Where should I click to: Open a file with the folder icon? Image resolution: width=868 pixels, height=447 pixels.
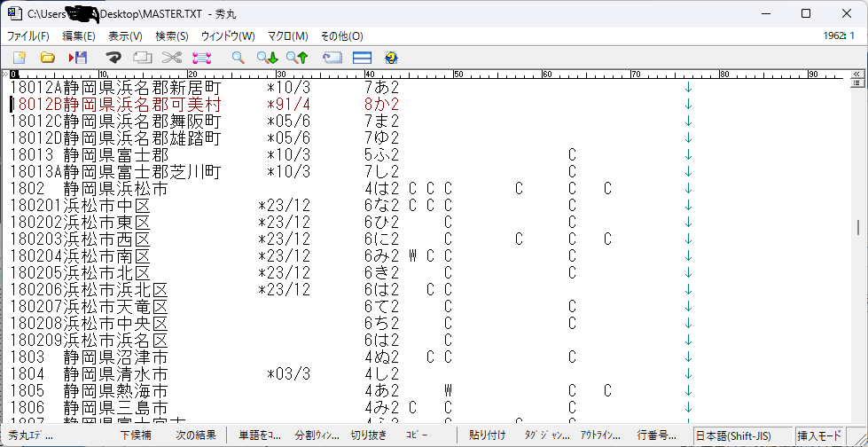point(48,58)
